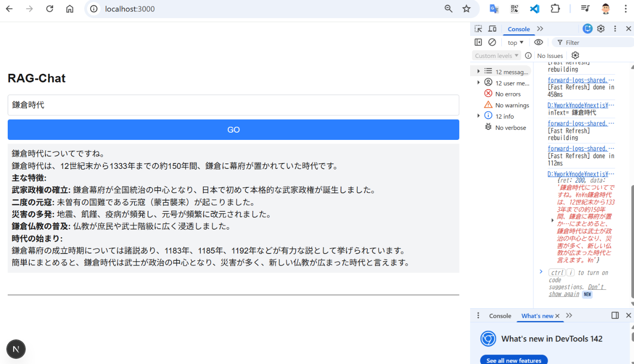This screenshot has height=364, width=634.
Task: Close the What's new tab with its x
Action: 557,316
